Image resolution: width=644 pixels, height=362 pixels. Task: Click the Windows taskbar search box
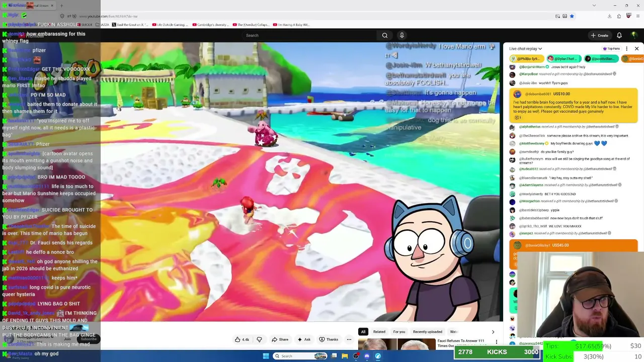300,356
